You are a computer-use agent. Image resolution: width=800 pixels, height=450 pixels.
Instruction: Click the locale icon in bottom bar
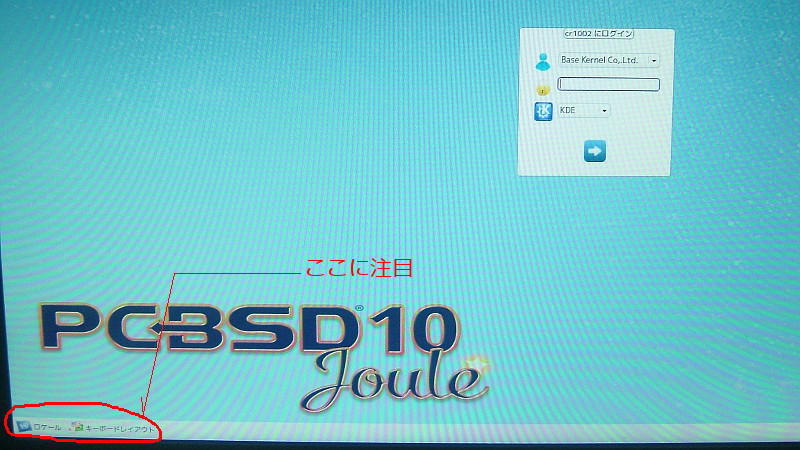coord(23,426)
